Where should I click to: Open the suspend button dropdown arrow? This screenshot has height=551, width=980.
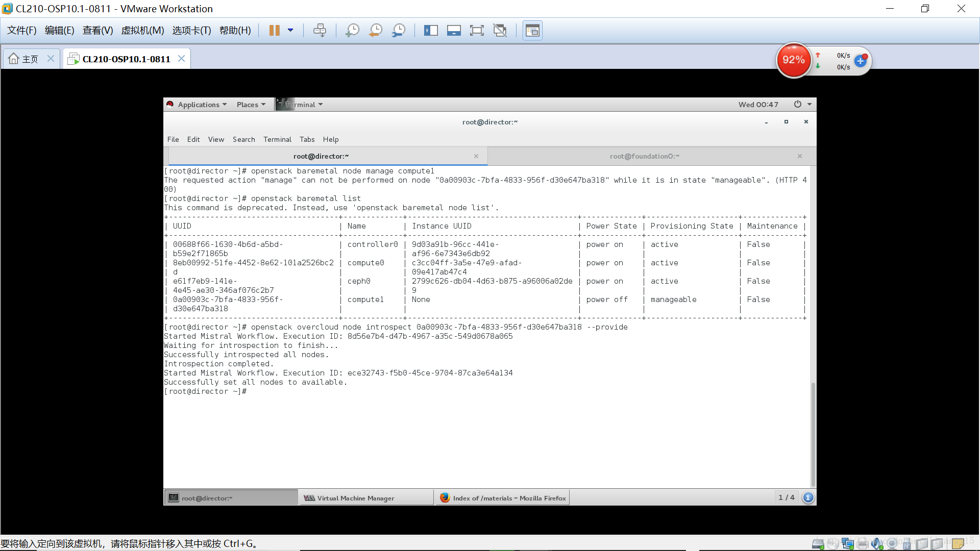tap(291, 30)
